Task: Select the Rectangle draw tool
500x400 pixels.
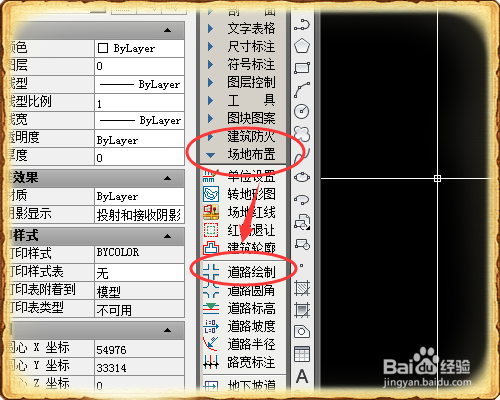Action: coord(302,68)
